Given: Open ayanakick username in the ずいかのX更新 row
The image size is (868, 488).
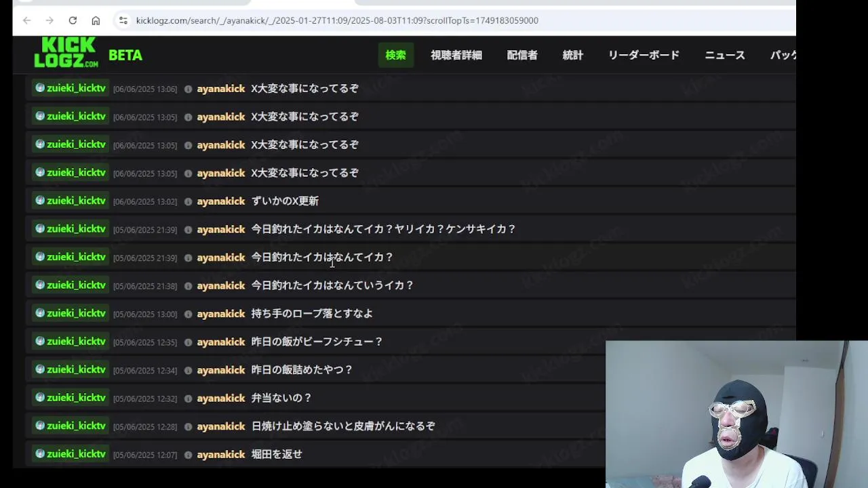Looking at the screenshot, I should pos(221,201).
